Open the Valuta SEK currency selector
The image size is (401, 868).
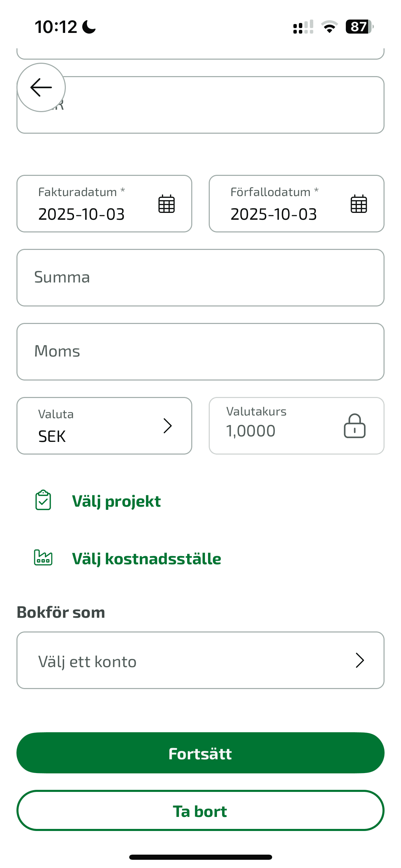pyautogui.click(x=96, y=426)
